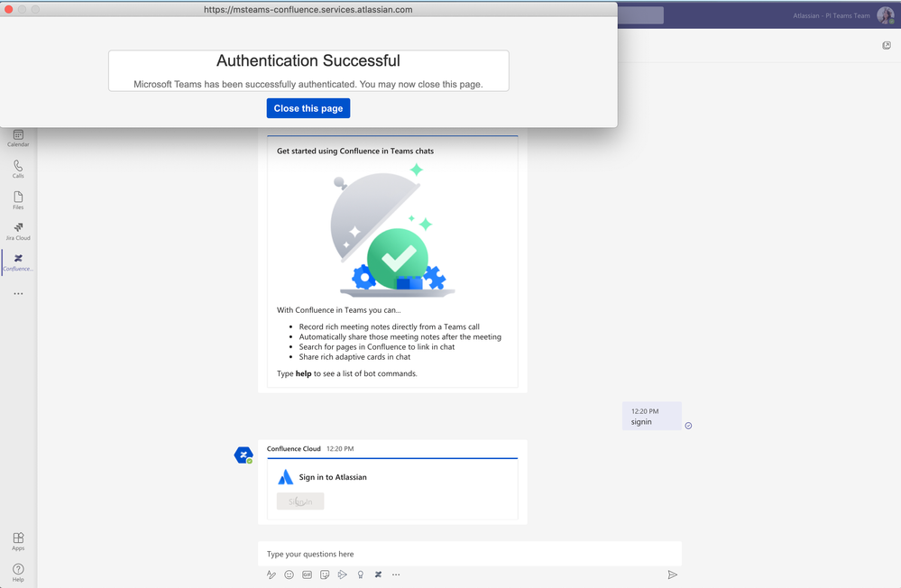The width and height of the screenshot is (901, 588).
Task: Open the GIF picker
Action: [307, 574]
